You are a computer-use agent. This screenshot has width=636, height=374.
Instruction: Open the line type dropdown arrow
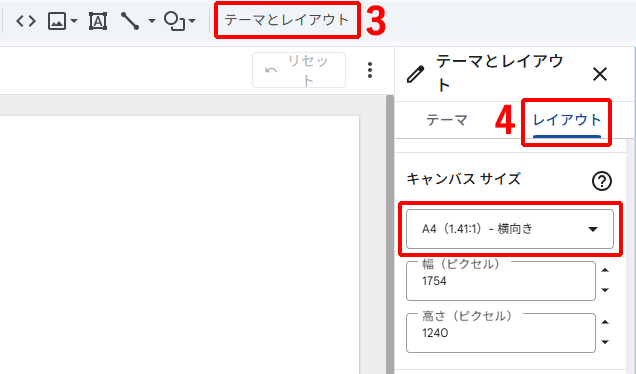tap(151, 21)
